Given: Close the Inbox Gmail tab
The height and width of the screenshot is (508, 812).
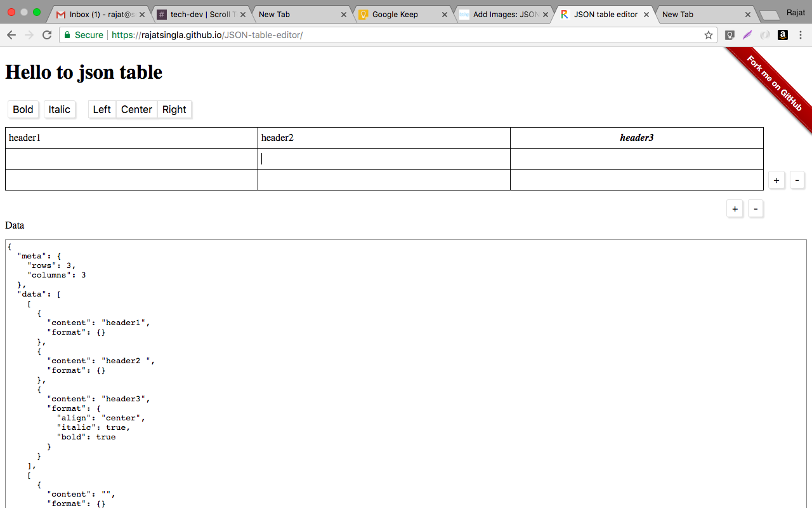Looking at the screenshot, I should tap(142, 15).
